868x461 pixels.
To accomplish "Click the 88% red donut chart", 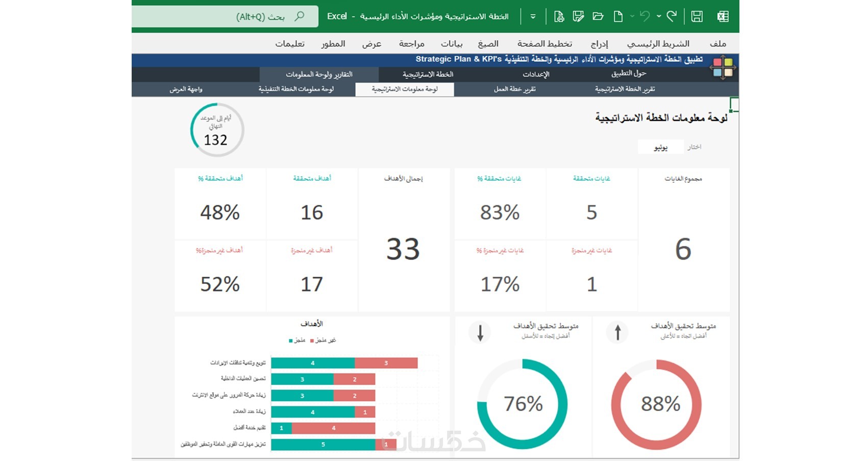I will click(x=656, y=404).
